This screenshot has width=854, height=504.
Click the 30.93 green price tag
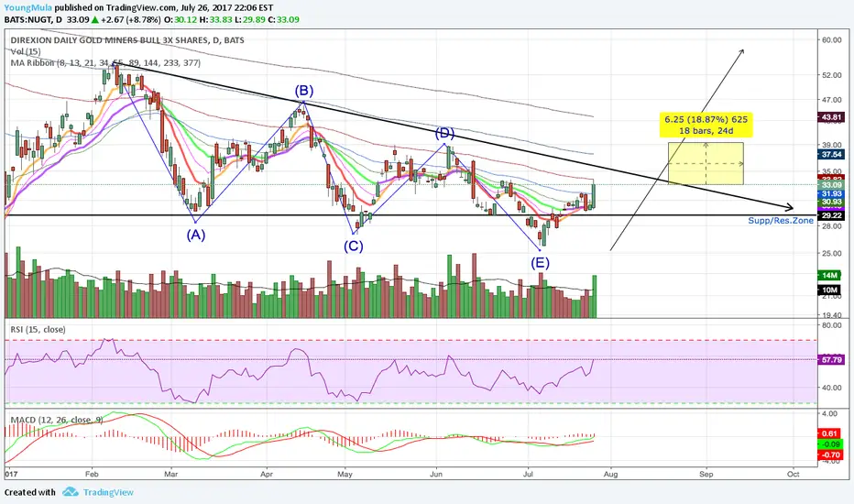coord(832,203)
